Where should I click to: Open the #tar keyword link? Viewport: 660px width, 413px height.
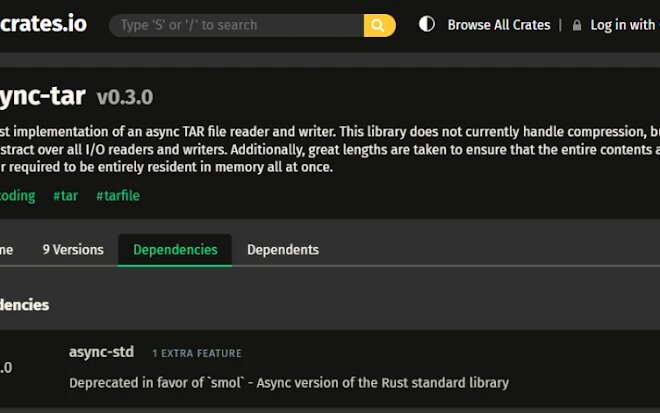(x=66, y=196)
